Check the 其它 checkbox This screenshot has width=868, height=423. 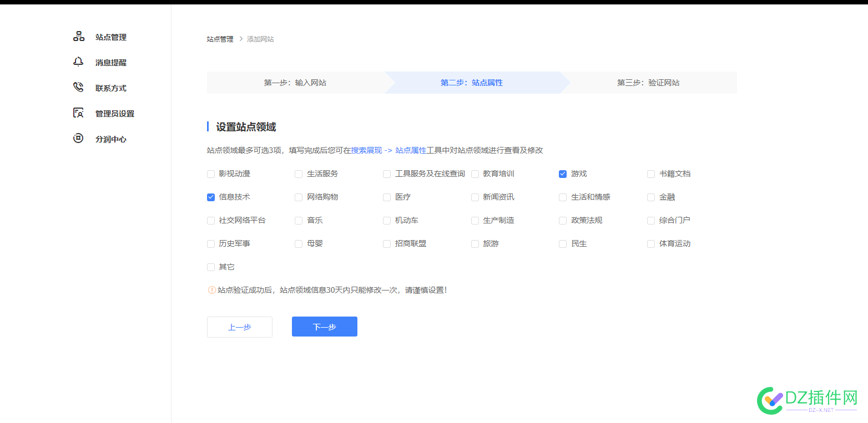211,267
